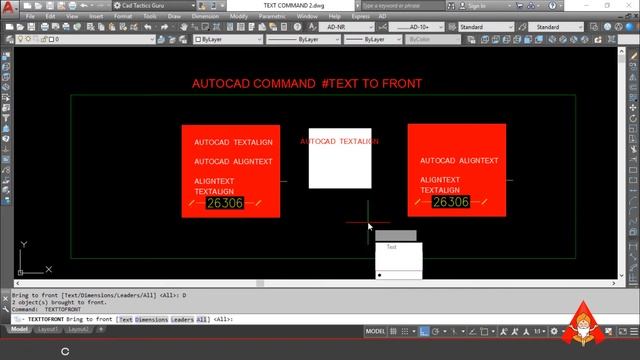The width and height of the screenshot is (640, 360).
Task: Click the Quick Access print icon
Action: click(x=72, y=6)
